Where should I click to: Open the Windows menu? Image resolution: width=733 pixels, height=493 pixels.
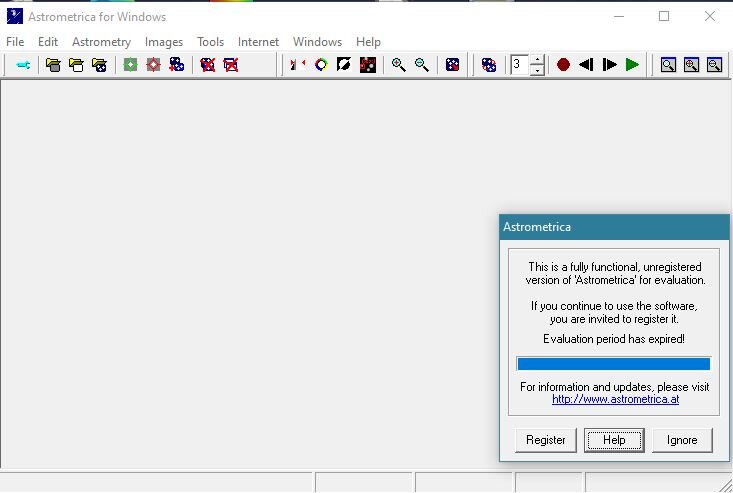coord(317,42)
